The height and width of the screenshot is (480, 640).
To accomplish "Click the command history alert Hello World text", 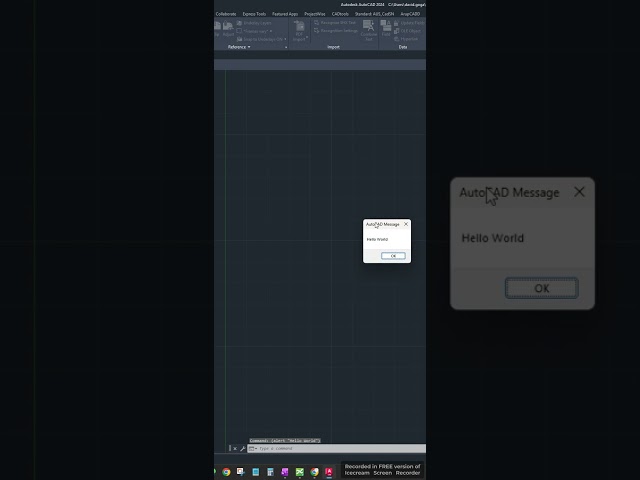I will pos(285,440).
